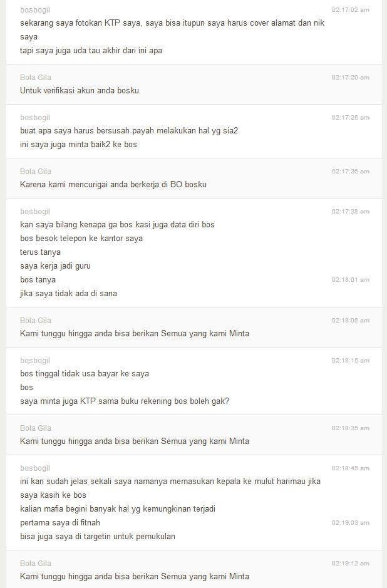Click the Bola Gila message at 02:18:08 am
The width and height of the screenshot is (387, 588).
click(135, 334)
